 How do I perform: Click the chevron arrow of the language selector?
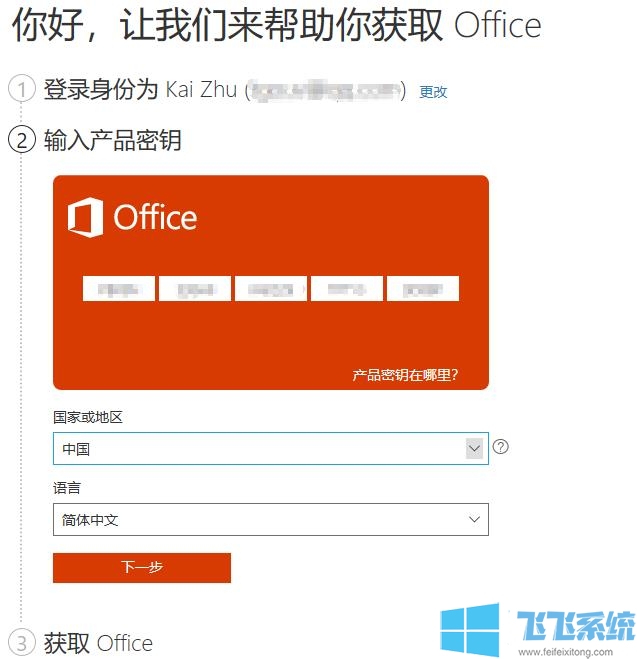[474, 519]
